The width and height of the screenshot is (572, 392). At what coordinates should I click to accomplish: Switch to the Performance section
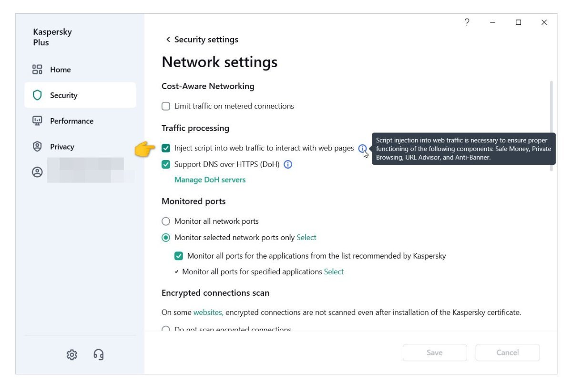[71, 121]
